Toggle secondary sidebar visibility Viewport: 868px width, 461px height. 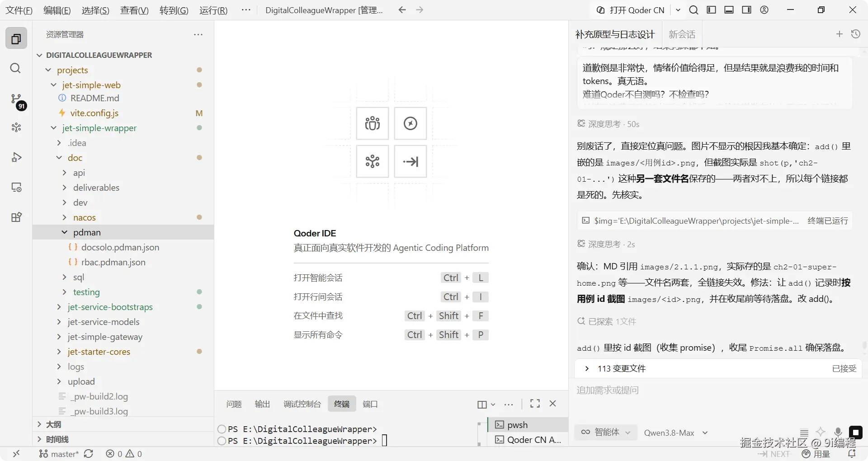(747, 10)
